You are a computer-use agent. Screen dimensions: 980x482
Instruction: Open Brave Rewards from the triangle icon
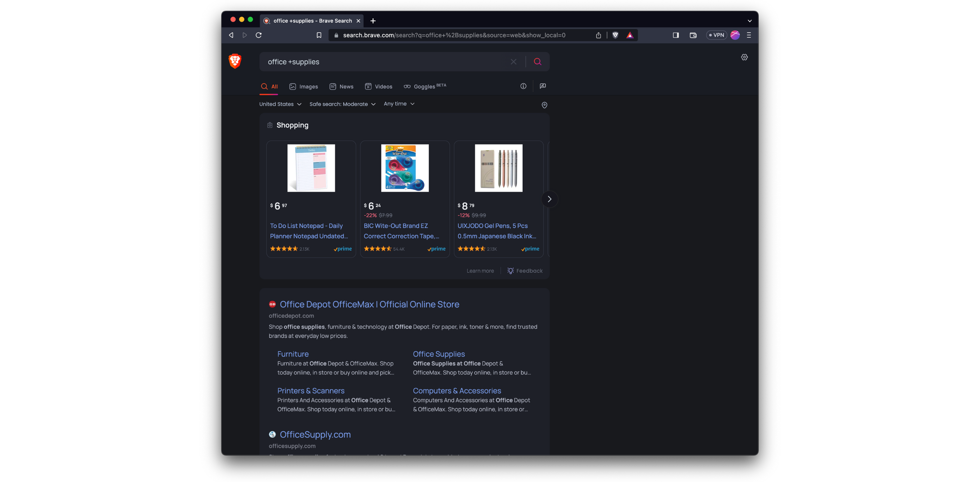click(x=630, y=35)
